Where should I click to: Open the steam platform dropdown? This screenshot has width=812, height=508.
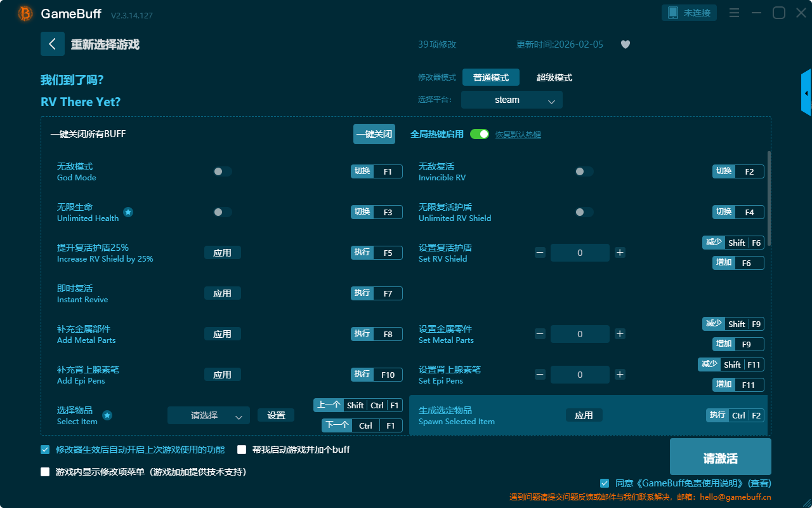pos(511,100)
